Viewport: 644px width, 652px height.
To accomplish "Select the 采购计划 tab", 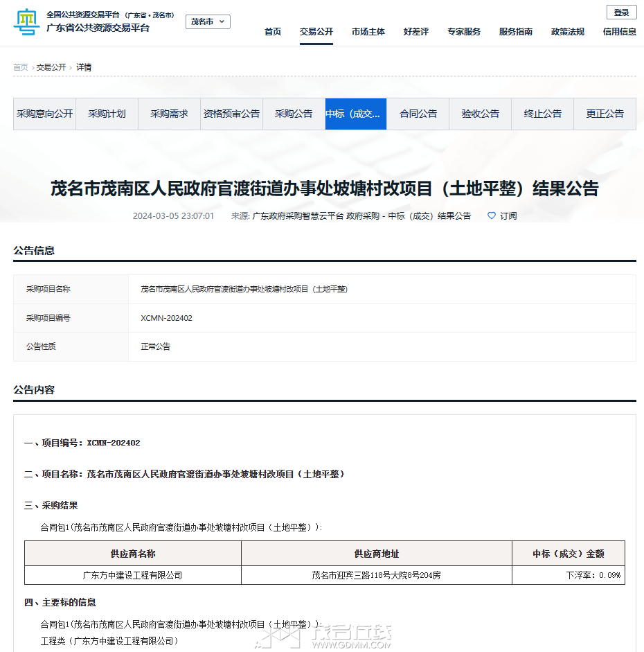I will pyautogui.click(x=107, y=114).
